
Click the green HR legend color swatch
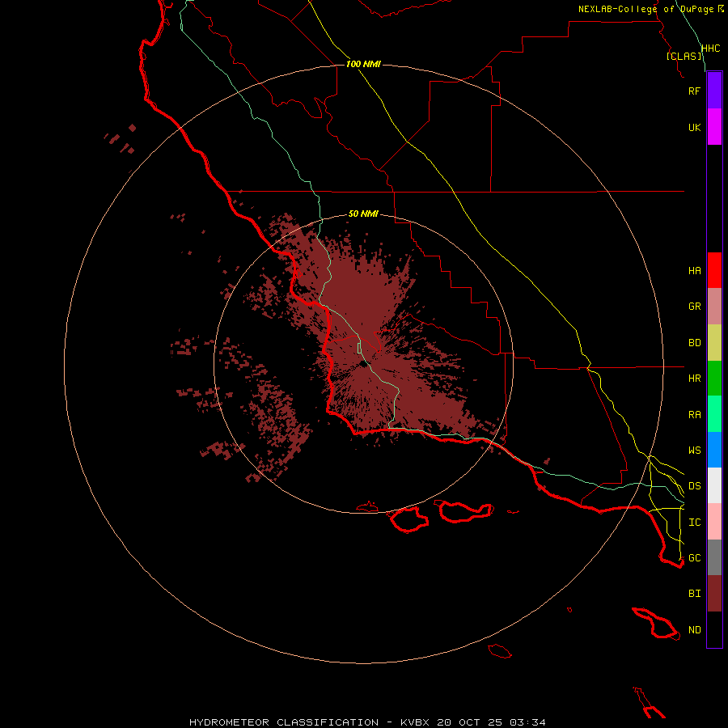coord(714,379)
